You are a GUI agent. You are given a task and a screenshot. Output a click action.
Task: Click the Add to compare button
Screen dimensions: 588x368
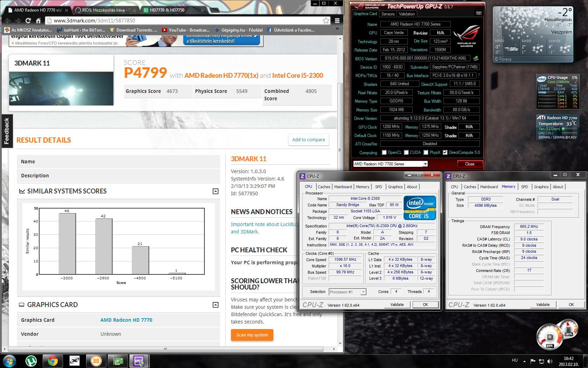pyautogui.click(x=308, y=139)
